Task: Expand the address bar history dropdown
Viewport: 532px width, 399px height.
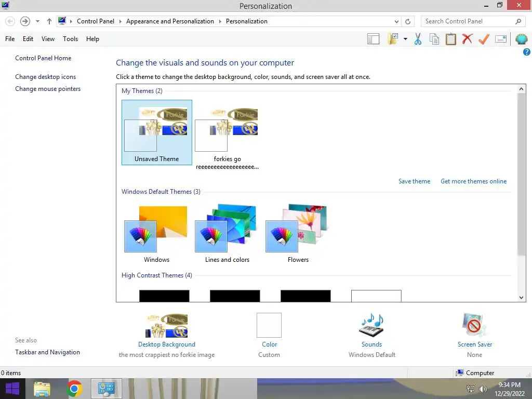Action: pos(396,21)
